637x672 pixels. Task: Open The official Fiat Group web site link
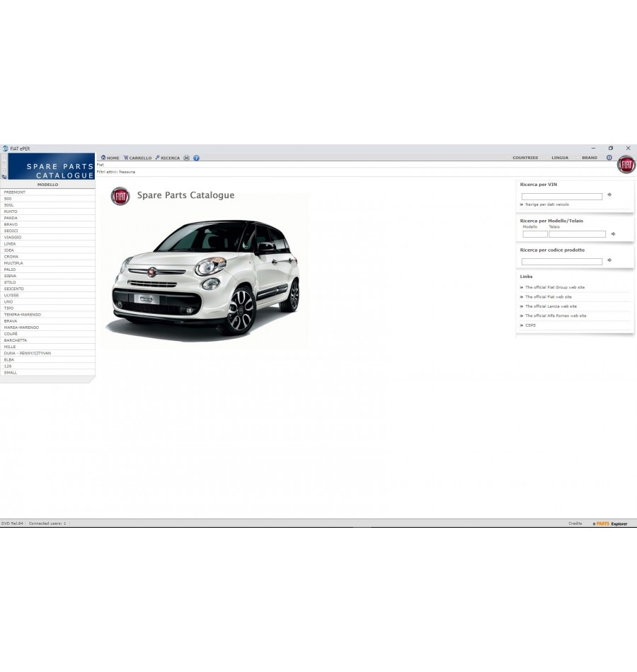[x=555, y=287]
